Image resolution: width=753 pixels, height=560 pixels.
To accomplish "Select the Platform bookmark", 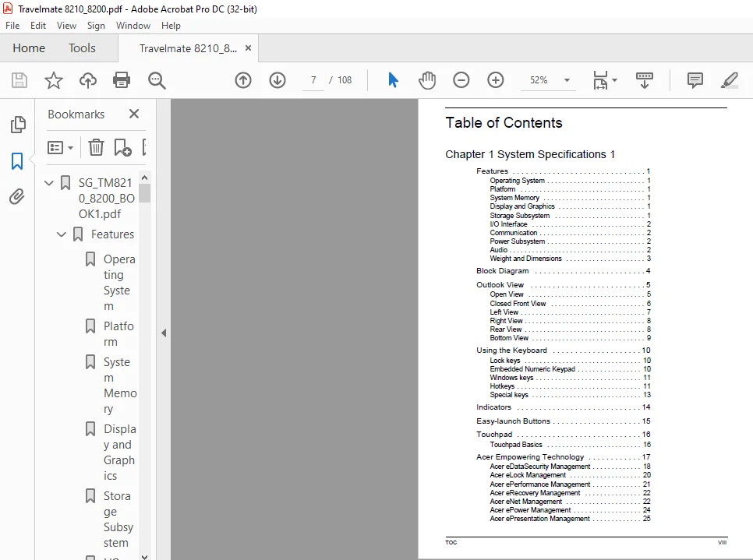I will click(118, 334).
